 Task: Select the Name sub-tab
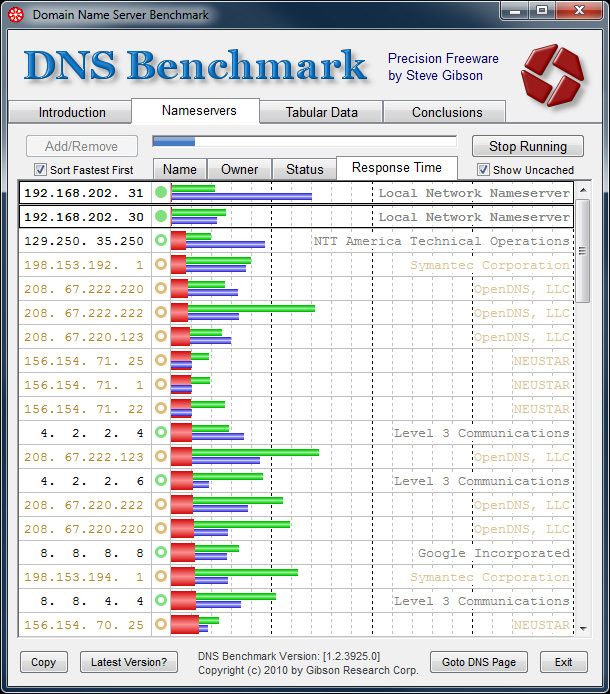pyautogui.click(x=180, y=169)
